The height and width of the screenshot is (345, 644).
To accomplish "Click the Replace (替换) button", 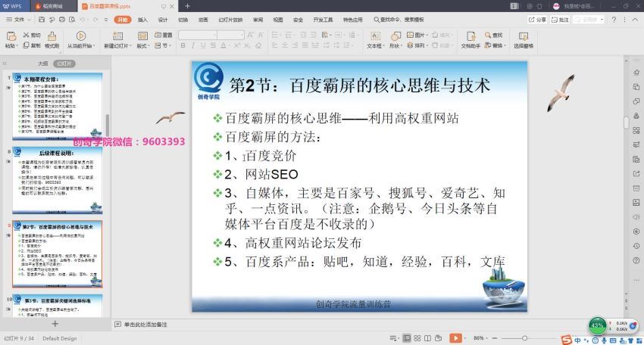I will [x=494, y=45].
